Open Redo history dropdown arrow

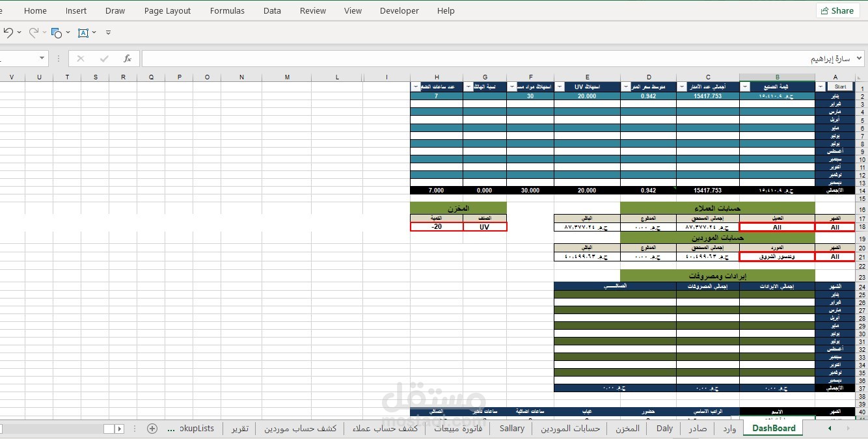44,32
